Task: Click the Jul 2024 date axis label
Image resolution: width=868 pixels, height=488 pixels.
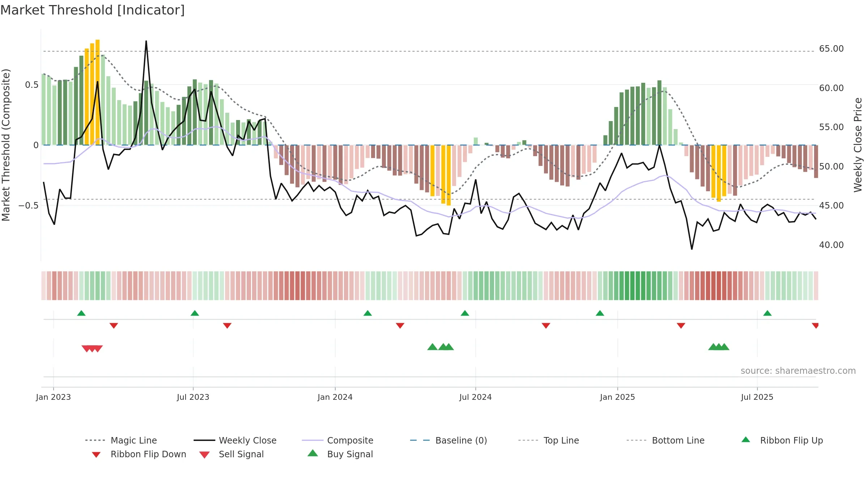Action: click(476, 397)
